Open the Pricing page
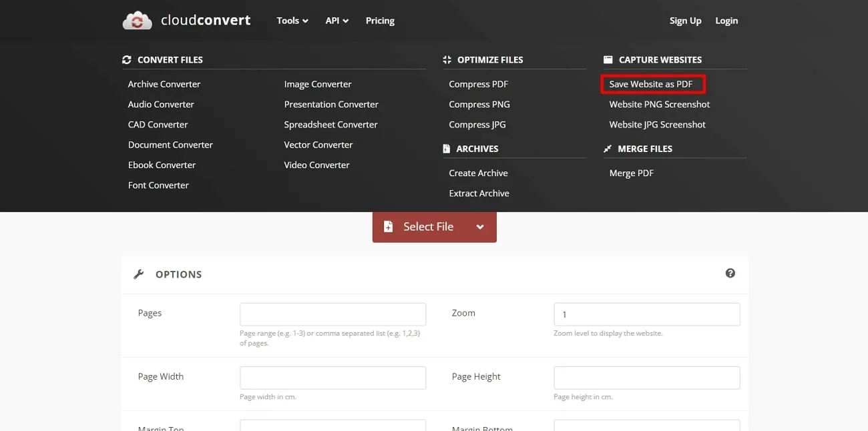 [x=380, y=21]
